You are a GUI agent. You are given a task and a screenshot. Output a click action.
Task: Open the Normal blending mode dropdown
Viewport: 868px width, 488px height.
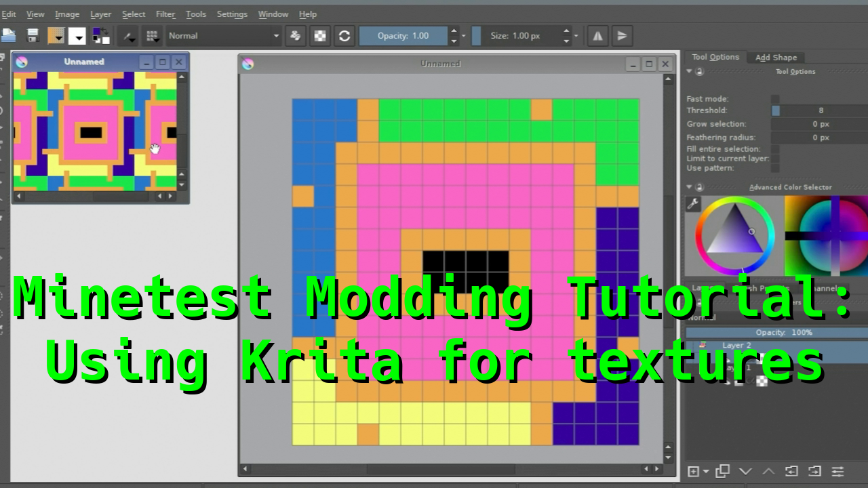[223, 36]
